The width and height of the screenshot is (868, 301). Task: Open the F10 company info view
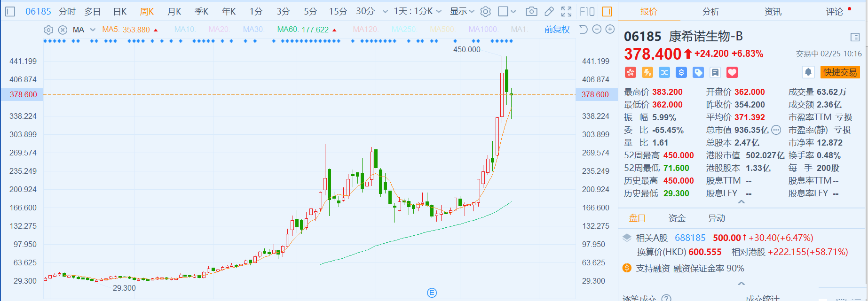point(587,11)
